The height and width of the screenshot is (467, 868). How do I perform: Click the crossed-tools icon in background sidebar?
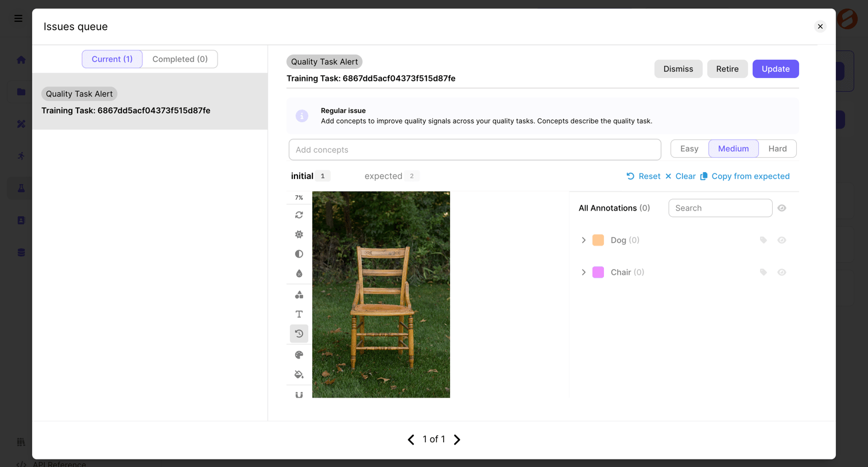point(21,124)
